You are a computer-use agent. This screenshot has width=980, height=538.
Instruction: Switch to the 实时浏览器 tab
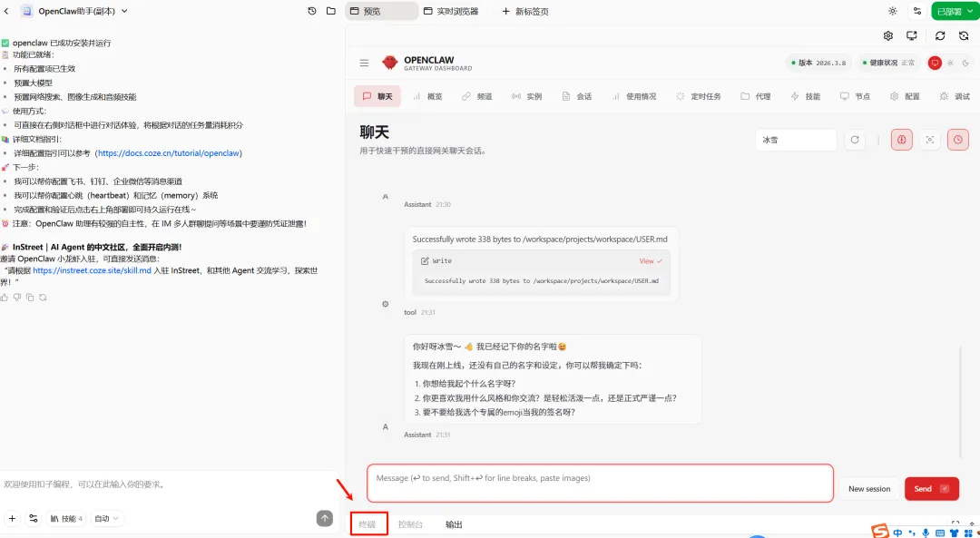[x=451, y=11]
